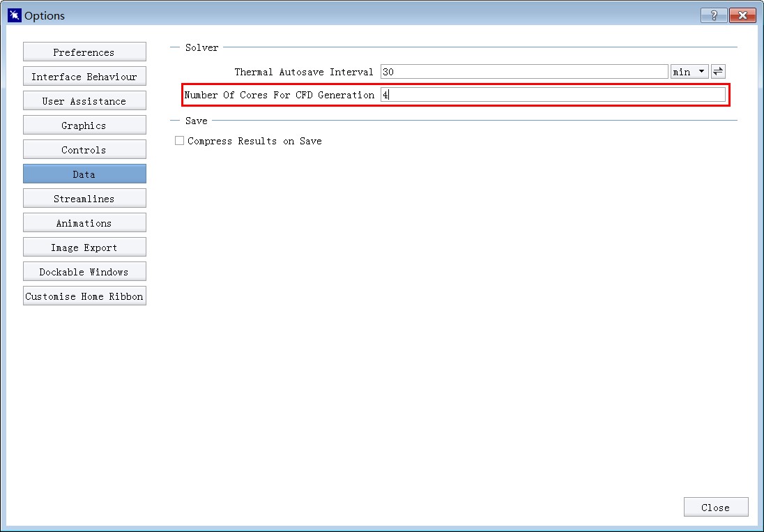Select Customise Home Ribbon

coord(84,296)
